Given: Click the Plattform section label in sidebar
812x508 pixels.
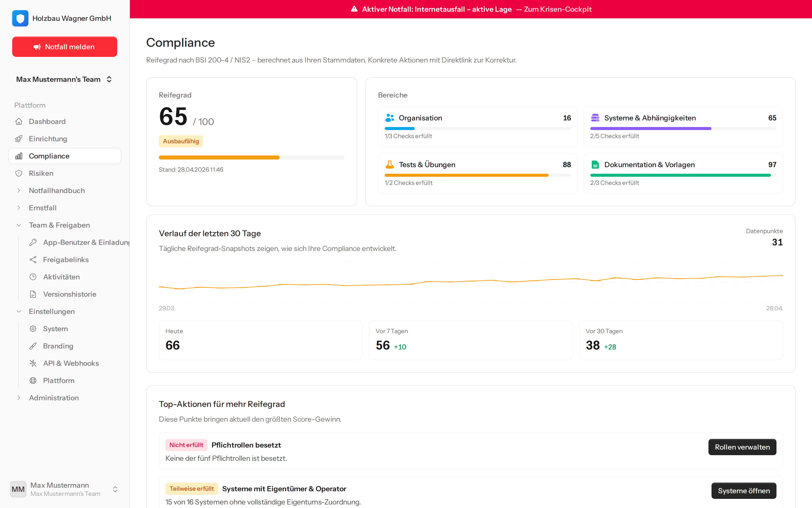Looking at the screenshot, I should [x=30, y=105].
